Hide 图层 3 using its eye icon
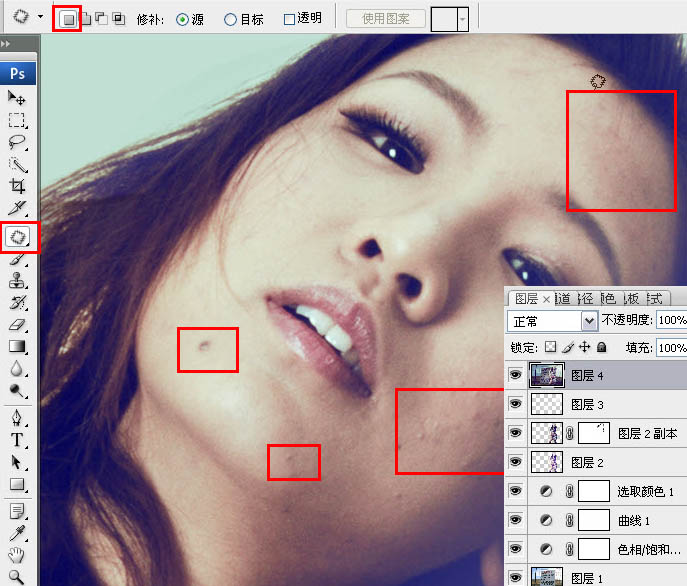 pyautogui.click(x=516, y=404)
